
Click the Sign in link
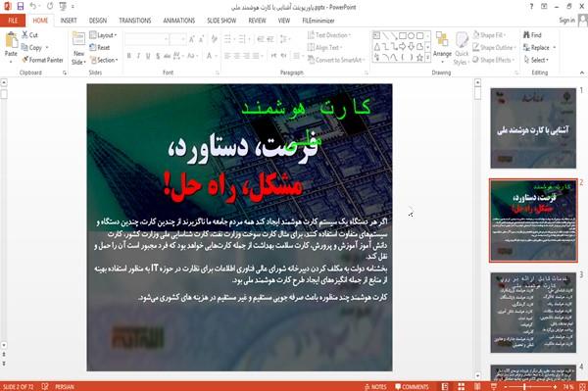[566, 21]
